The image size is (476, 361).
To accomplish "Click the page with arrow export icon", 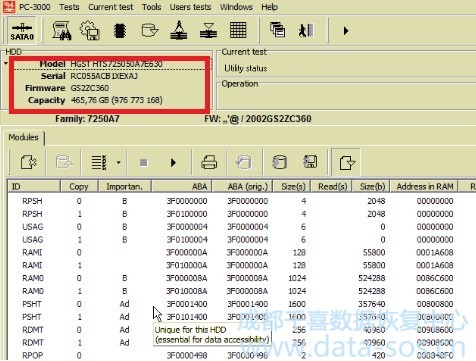I will pos(347,163).
